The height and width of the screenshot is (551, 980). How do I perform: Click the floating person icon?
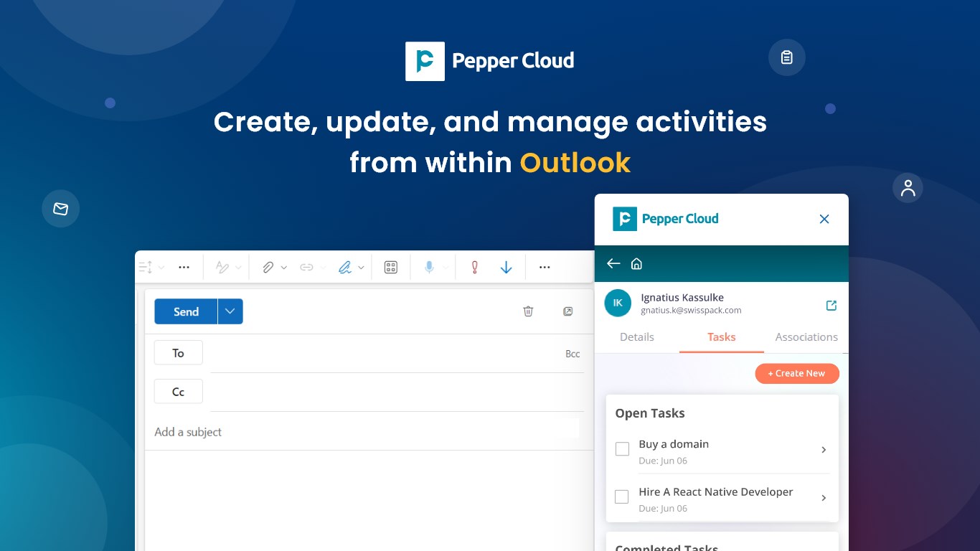coord(908,188)
